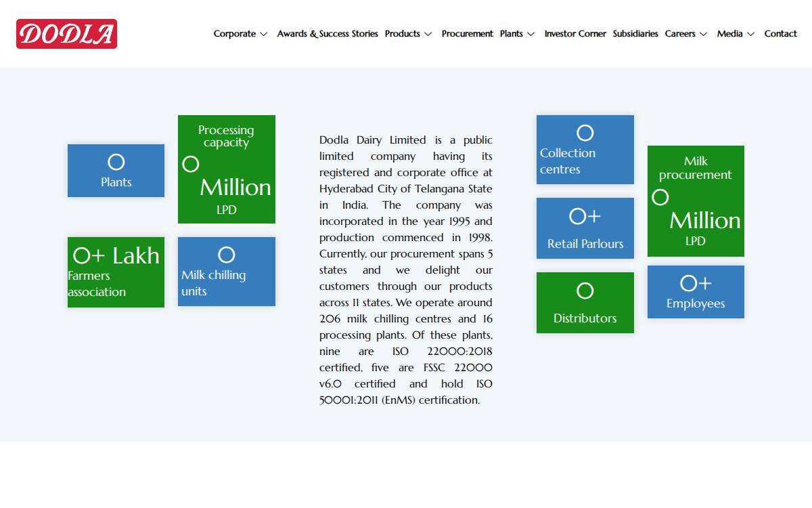Open the Procurement page
The width and height of the screenshot is (812, 508).
pyautogui.click(x=468, y=34)
